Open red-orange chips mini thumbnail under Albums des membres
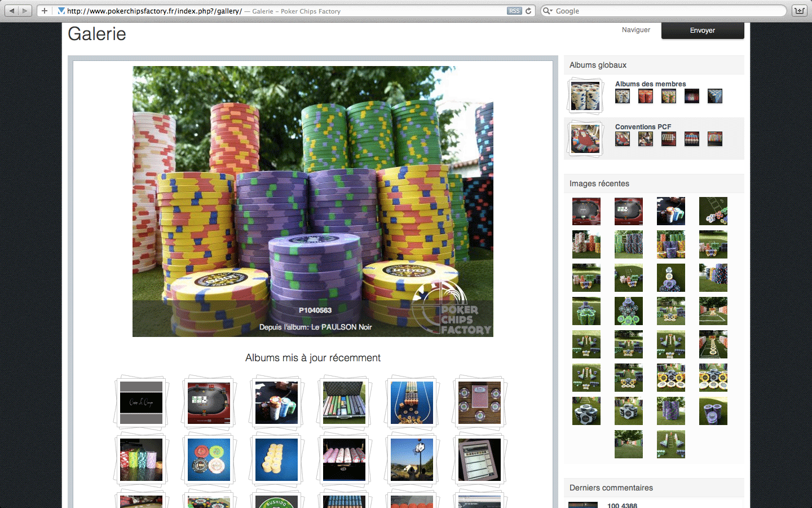 [646, 97]
